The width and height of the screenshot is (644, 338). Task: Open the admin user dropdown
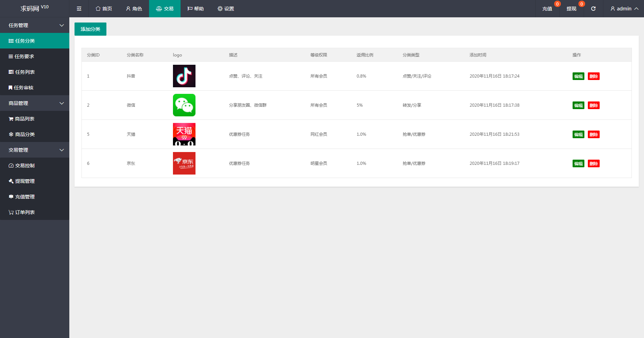(624, 9)
